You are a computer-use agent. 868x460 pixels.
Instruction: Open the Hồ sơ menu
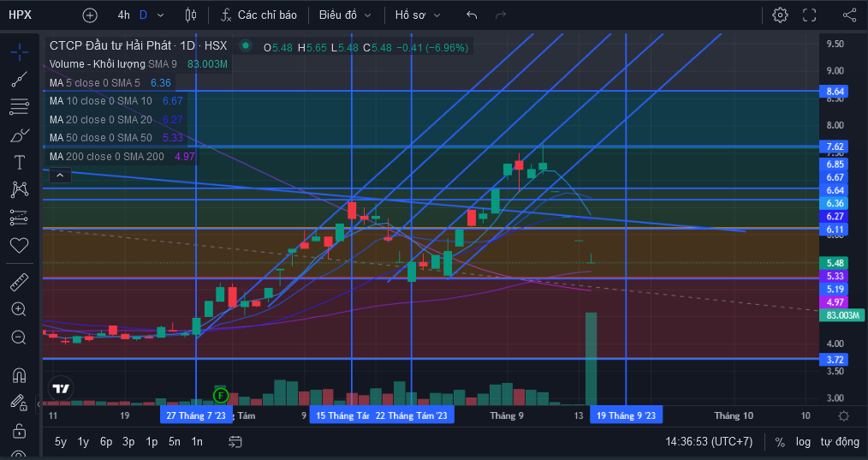(418, 15)
